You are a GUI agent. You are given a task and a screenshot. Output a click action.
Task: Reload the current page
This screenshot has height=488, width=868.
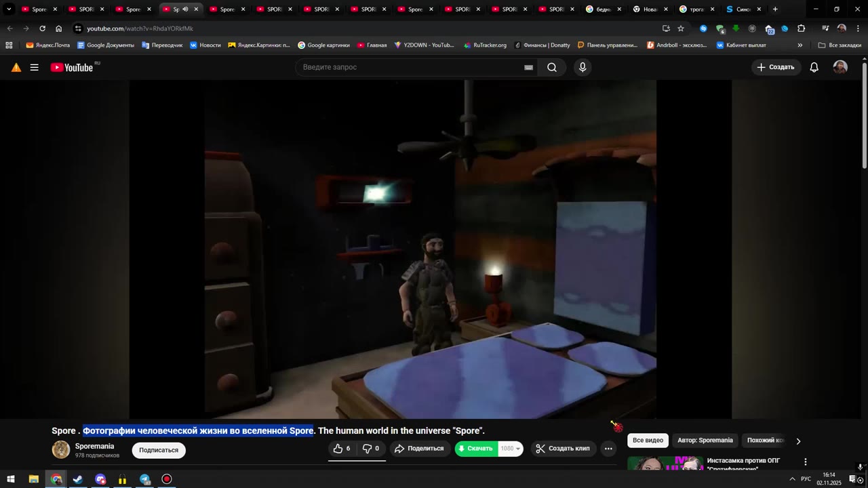pyautogui.click(x=42, y=28)
